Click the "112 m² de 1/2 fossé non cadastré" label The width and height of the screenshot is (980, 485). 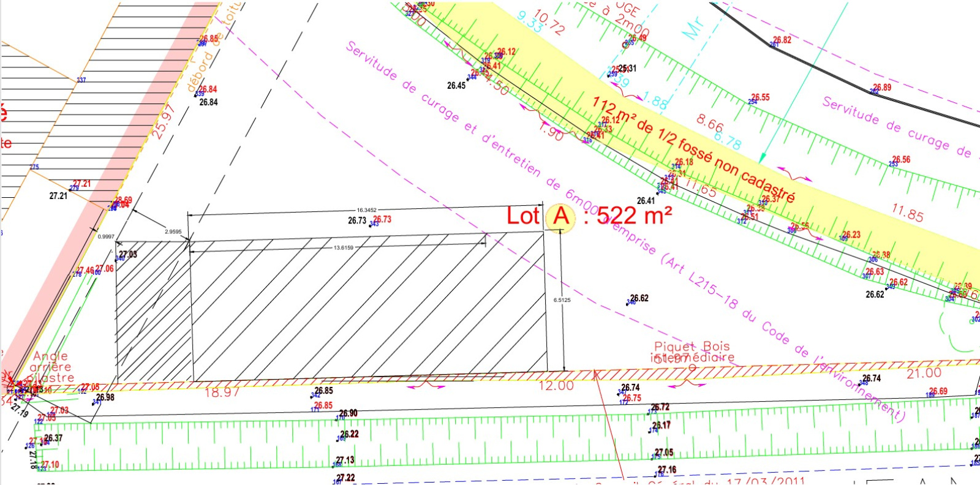693,149
